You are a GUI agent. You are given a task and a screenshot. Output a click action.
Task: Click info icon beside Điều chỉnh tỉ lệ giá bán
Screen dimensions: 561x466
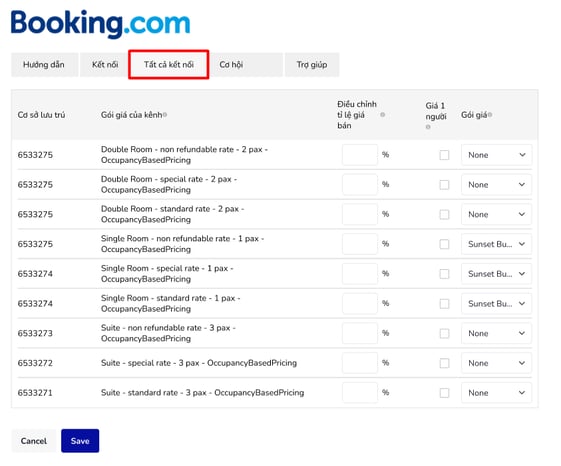point(382,115)
